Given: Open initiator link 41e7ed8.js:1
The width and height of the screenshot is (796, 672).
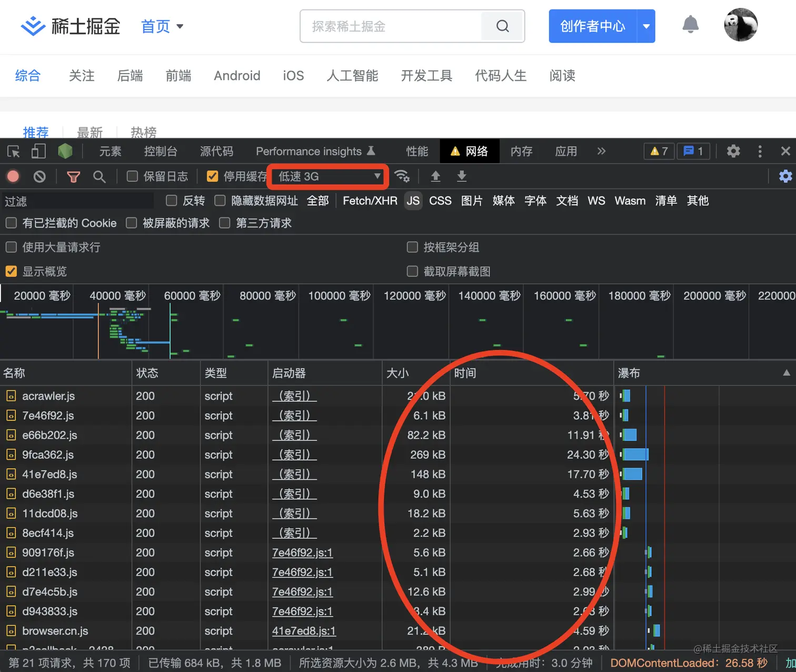Looking at the screenshot, I should [304, 631].
